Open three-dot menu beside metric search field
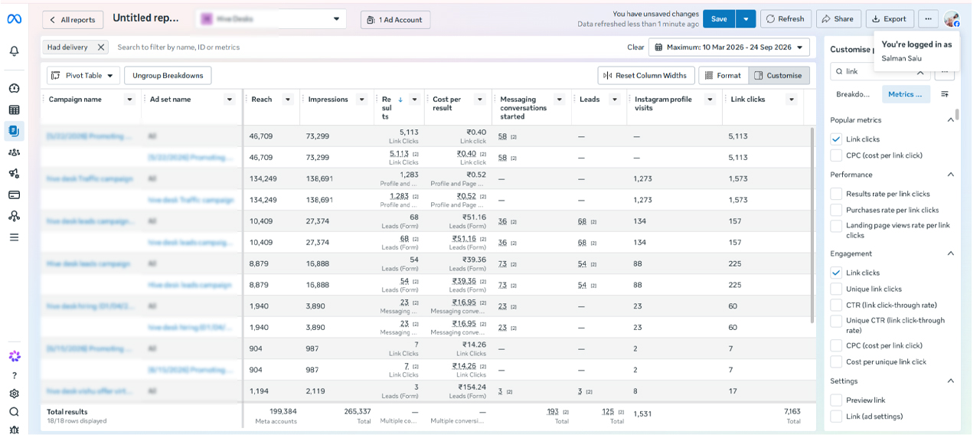Screen dimensions: 980x438 [x=945, y=72]
